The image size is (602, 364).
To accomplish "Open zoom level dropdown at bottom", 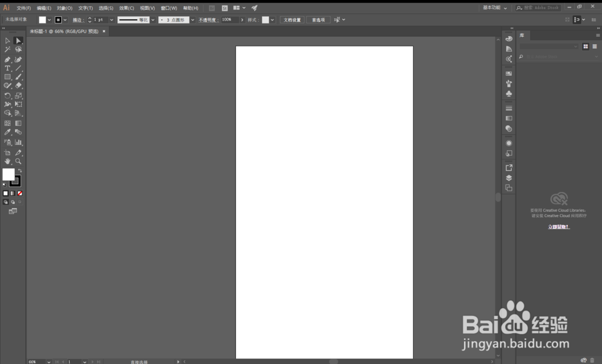I will coord(49,362).
